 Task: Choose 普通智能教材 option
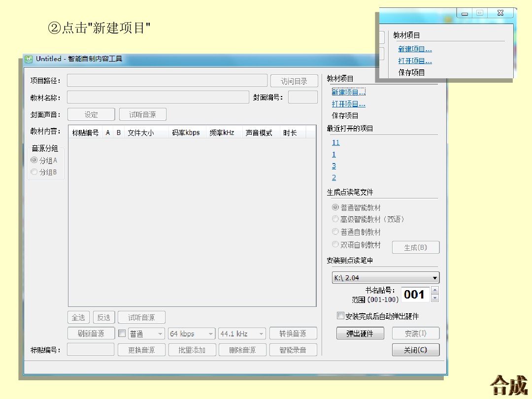(335, 207)
